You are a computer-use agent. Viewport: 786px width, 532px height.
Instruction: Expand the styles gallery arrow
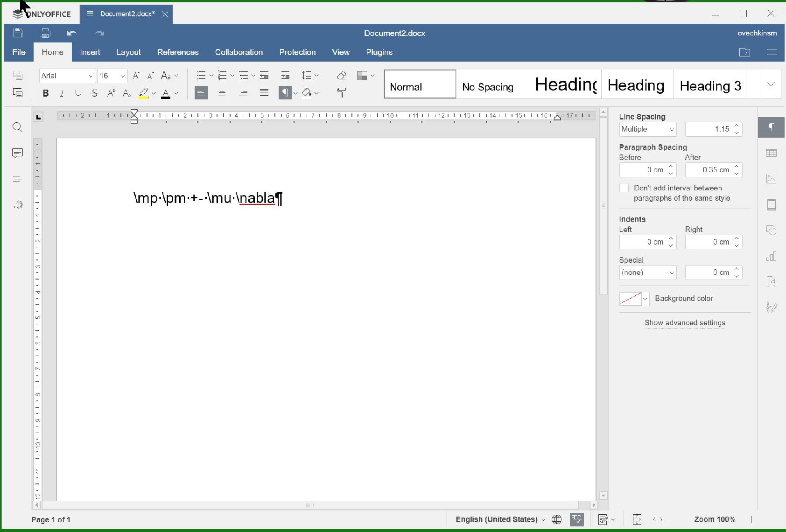click(771, 84)
